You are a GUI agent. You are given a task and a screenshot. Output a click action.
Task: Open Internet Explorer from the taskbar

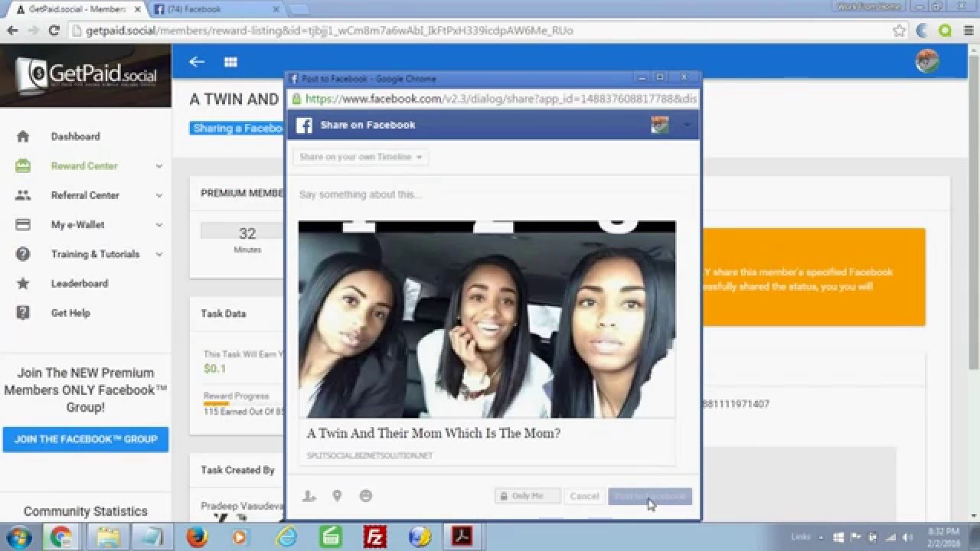[x=286, y=536]
